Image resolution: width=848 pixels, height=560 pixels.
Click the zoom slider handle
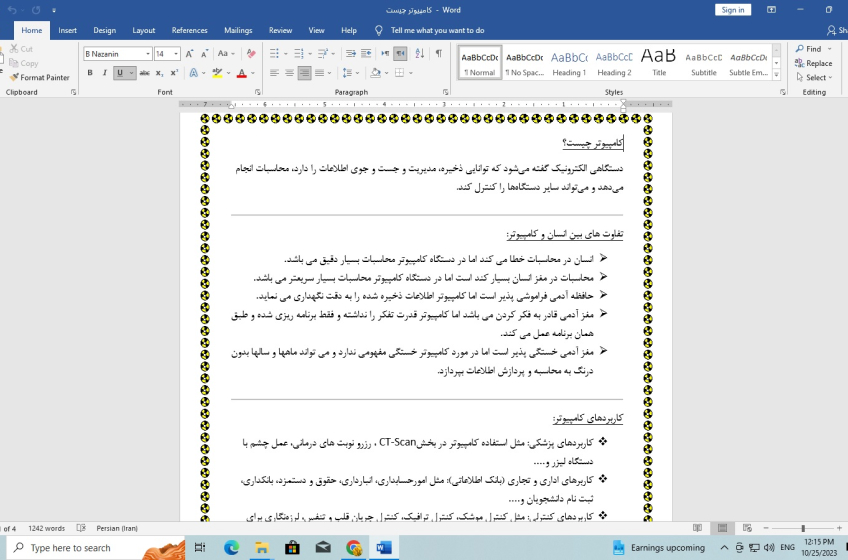point(803,528)
